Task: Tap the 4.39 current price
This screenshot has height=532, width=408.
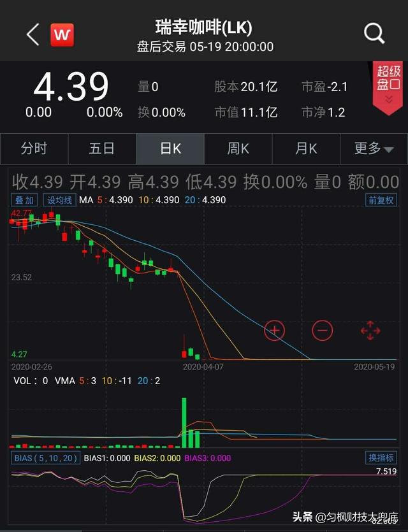Action: (71, 87)
